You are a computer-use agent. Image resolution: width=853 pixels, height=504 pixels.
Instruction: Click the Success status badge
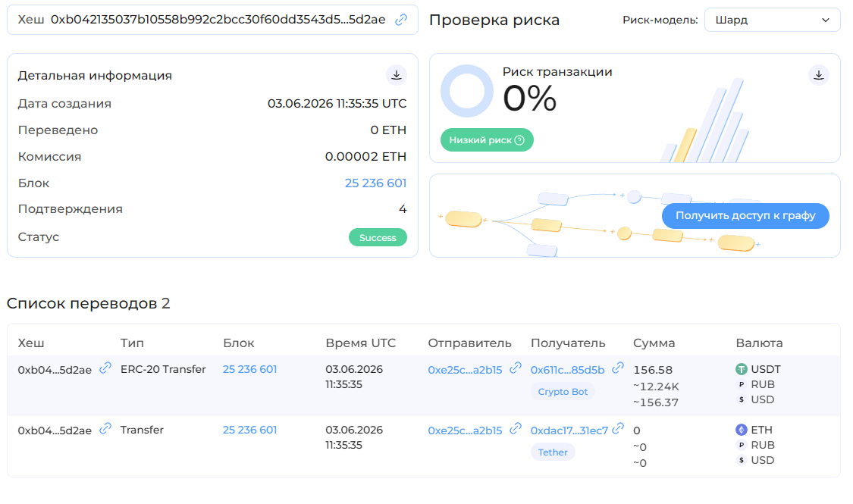(x=378, y=237)
